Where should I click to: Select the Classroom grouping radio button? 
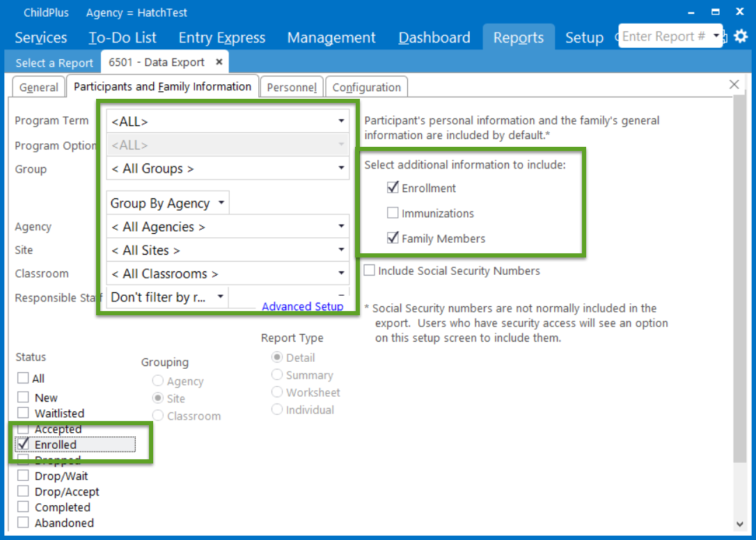click(x=157, y=415)
